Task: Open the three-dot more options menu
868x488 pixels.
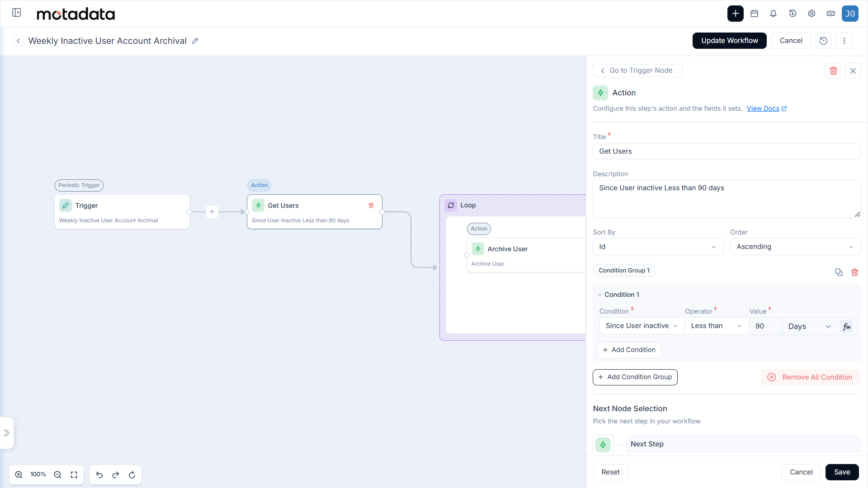Action: tap(844, 41)
